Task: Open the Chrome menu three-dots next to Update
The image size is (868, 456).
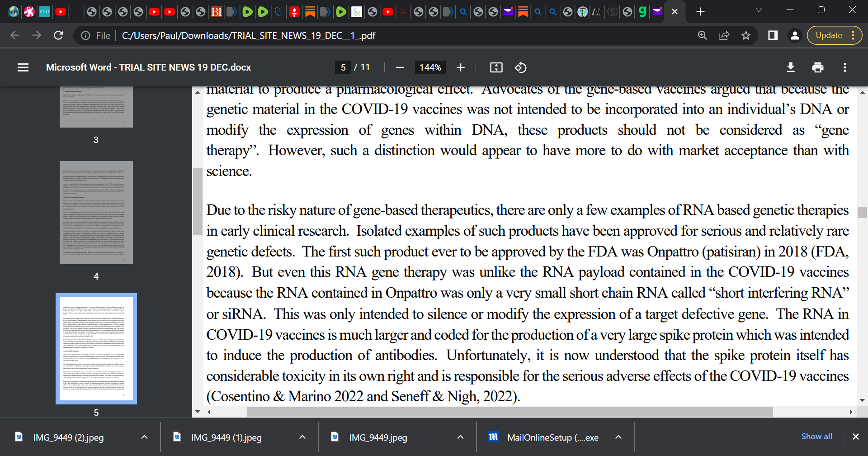Action: 853,35
